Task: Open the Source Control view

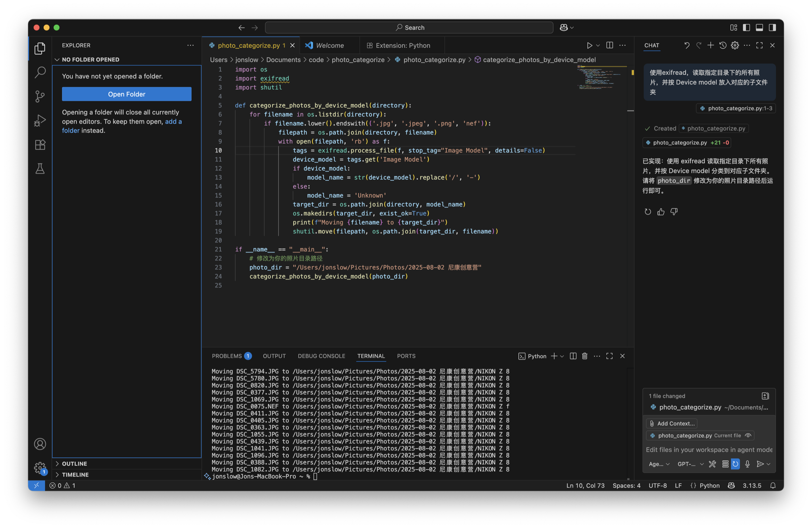Action: (x=40, y=96)
